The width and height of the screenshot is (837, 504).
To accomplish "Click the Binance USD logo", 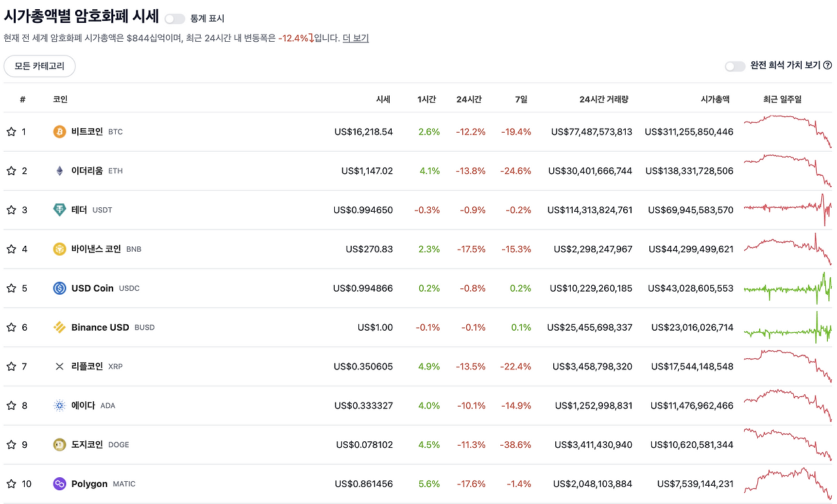I will tap(60, 328).
